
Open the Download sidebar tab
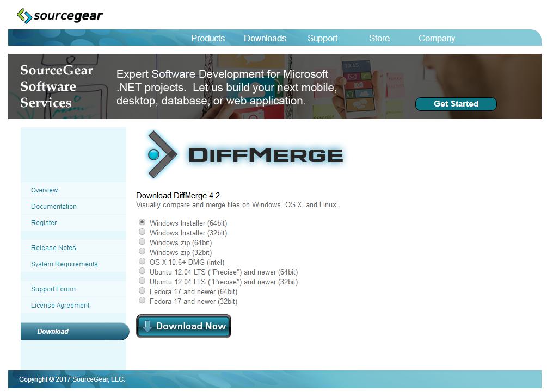tap(75, 331)
